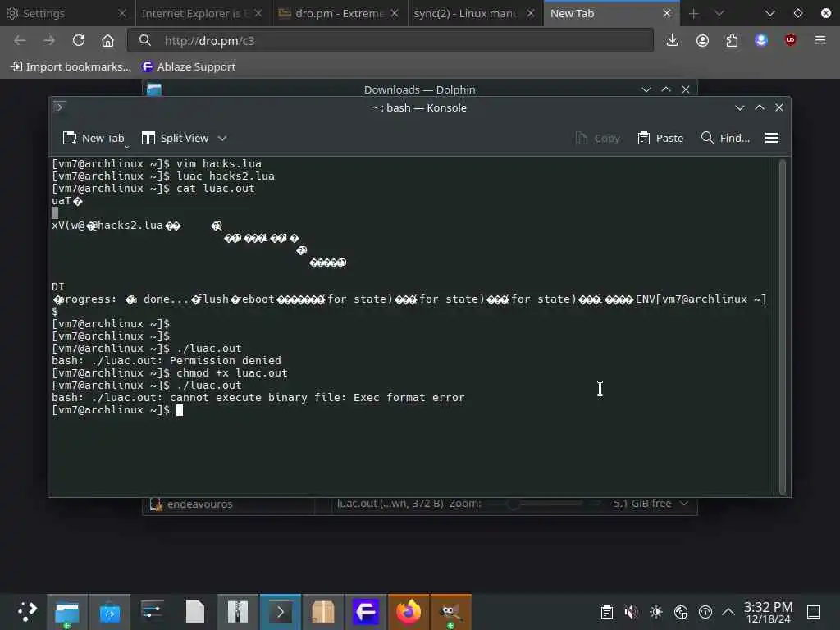Image resolution: width=840 pixels, height=630 pixels.
Task: Click blue profile avatar in toolbar
Action: click(x=761, y=41)
